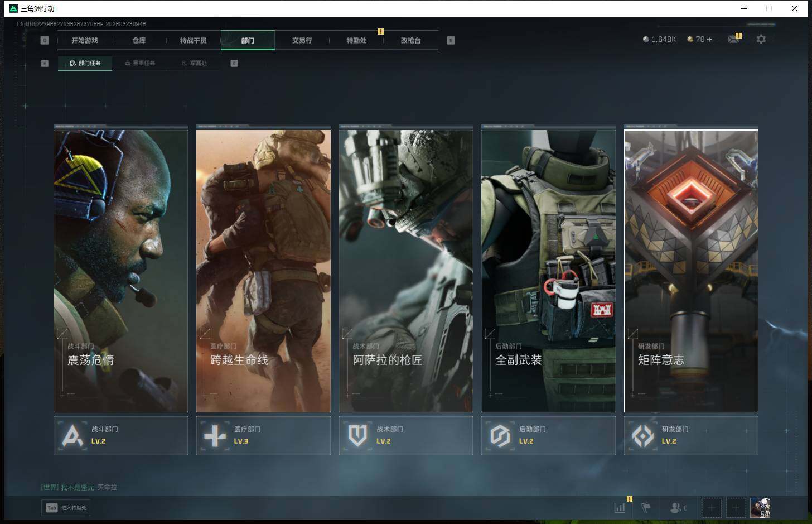Click the first empty squad slot plus
This screenshot has height=524, width=812.
click(x=711, y=508)
